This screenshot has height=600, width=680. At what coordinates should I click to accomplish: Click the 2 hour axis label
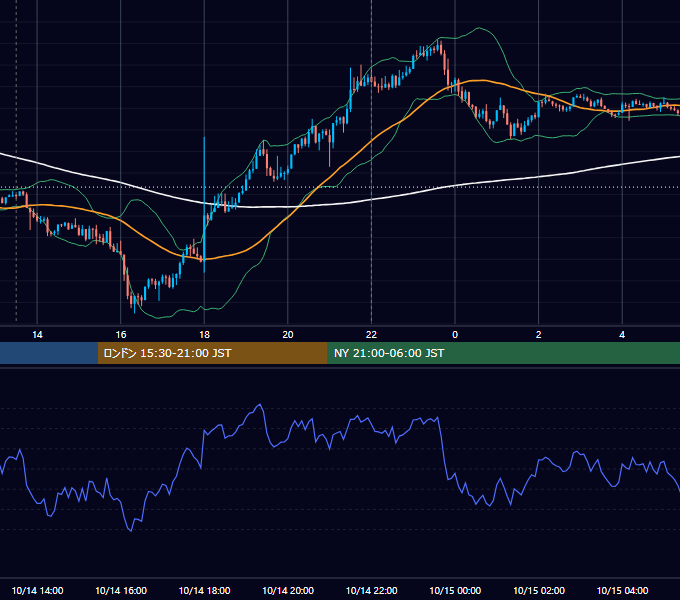(539, 335)
